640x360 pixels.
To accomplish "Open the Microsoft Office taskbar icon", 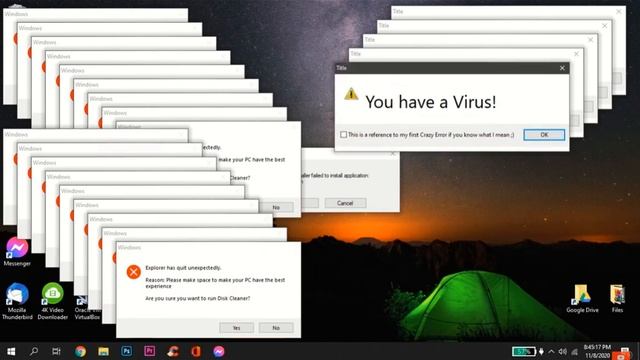I will coord(196,351).
